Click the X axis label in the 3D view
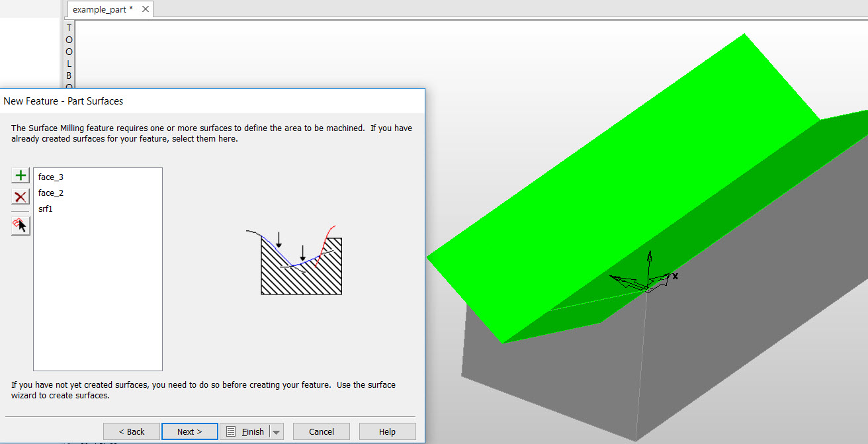The height and width of the screenshot is (444, 868). [674, 277]
